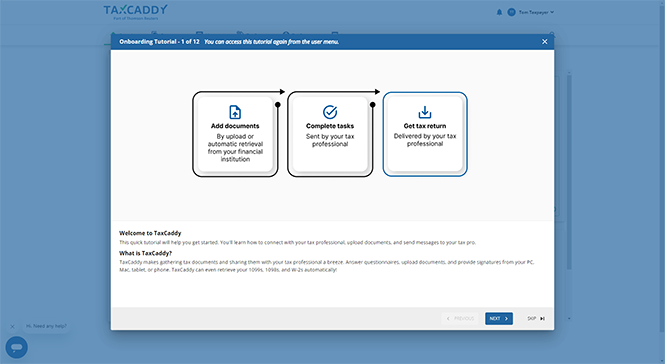This screenshot has height=364, width=665.
Task: Click the 'Sent by your tax professional' text
Action: [330, 140]
